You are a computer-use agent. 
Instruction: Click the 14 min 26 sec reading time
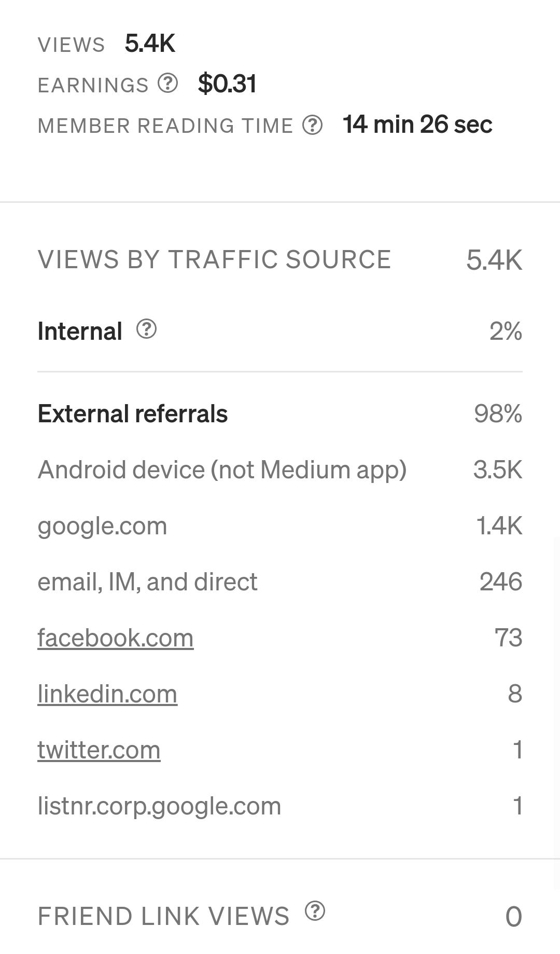[417, 125]
